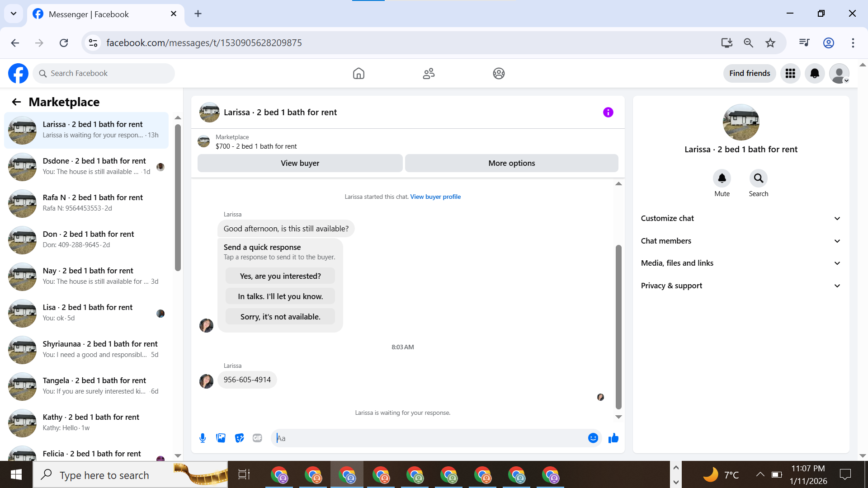Go back from Marketplace using the arrow
The image size is (868, 488).
coord(17,102)
